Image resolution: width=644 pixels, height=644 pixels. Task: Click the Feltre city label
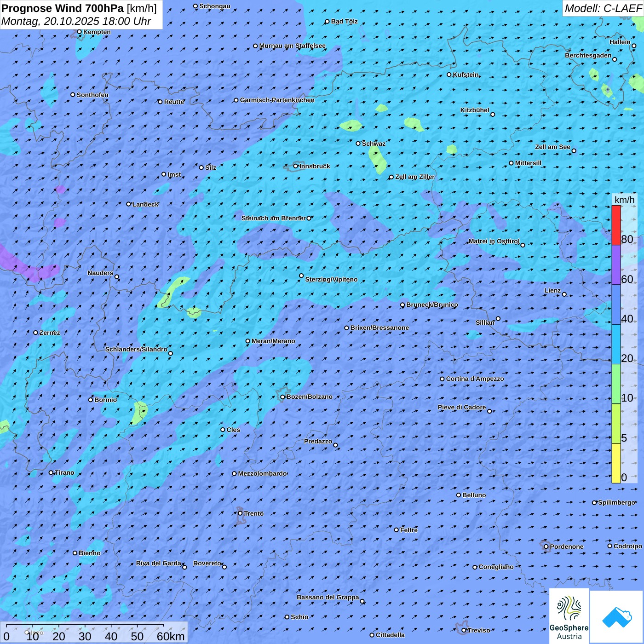[408, 530]
